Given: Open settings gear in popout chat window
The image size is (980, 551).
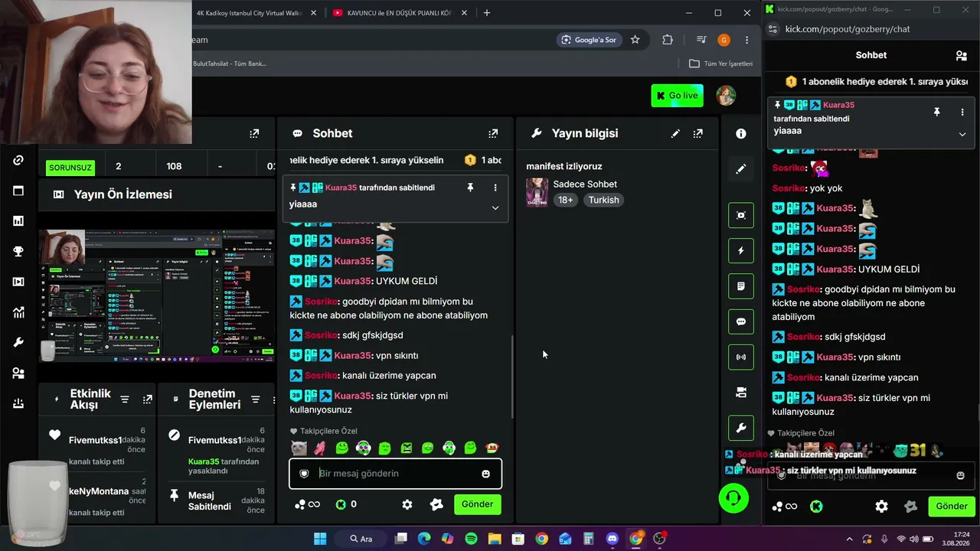Looking at the screenshot, I should pyautogui.click(x=882, y=506).
